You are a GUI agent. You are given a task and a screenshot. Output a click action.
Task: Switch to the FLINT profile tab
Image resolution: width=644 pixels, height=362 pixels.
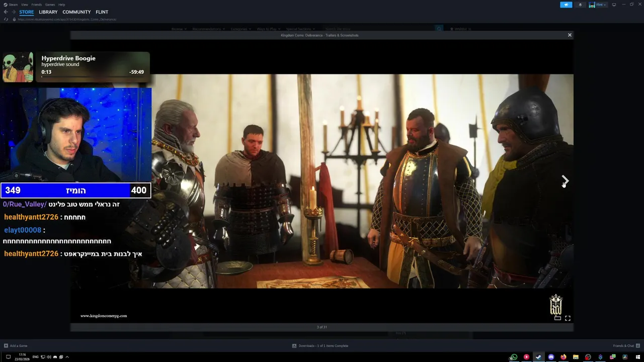[102, 12]
